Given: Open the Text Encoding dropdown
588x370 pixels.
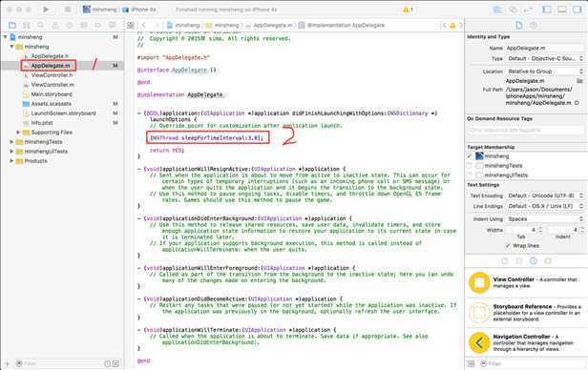Looking at the screenshot, I should pos(545,195).
